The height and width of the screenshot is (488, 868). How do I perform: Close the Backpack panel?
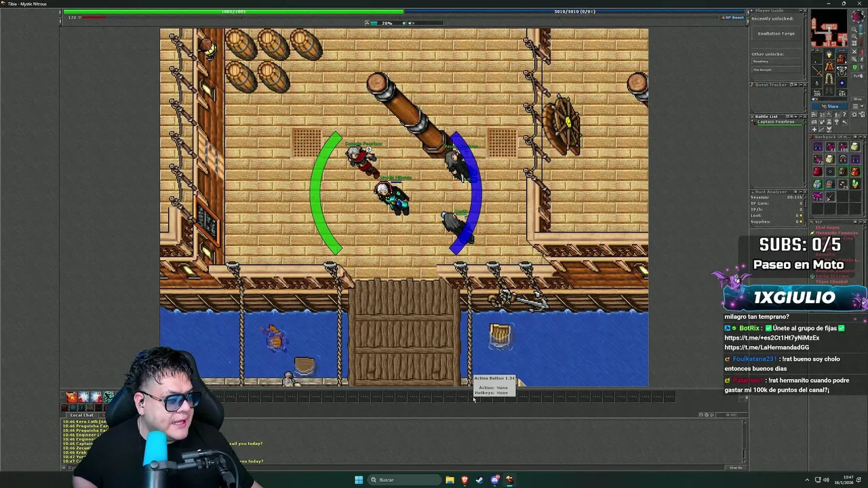click(865, 137)
